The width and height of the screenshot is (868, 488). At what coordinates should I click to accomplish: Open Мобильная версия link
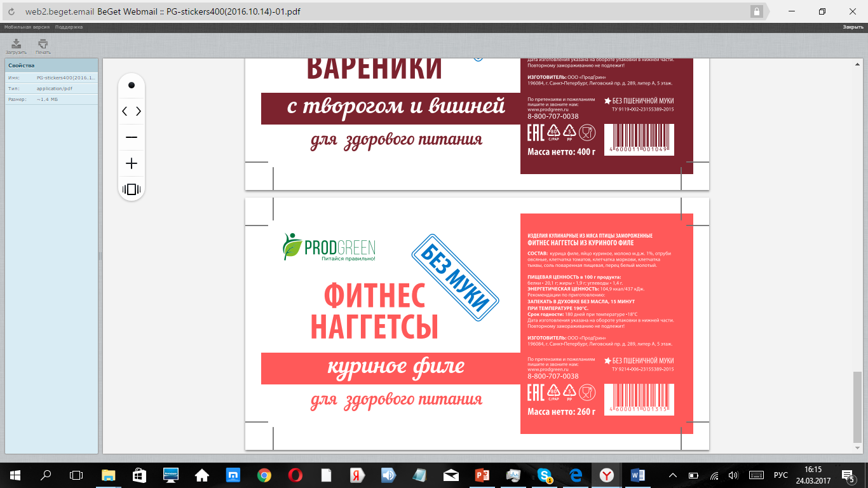coord(27,27)
